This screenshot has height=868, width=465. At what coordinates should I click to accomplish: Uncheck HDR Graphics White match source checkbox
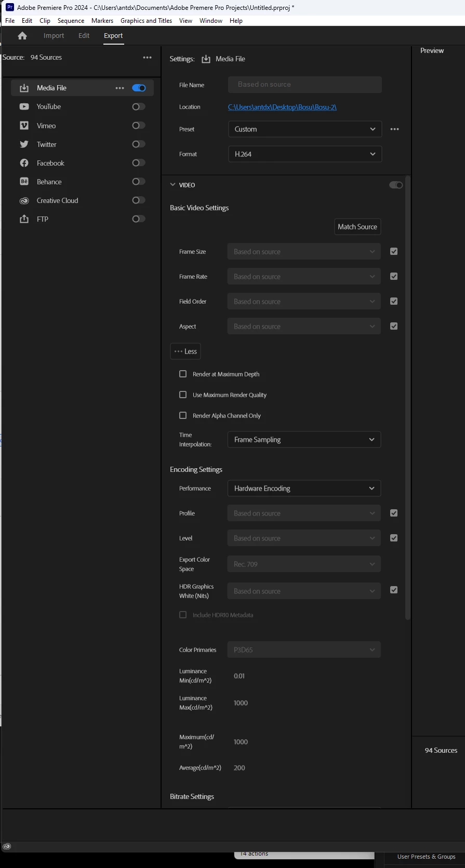[x=394, y=590]
